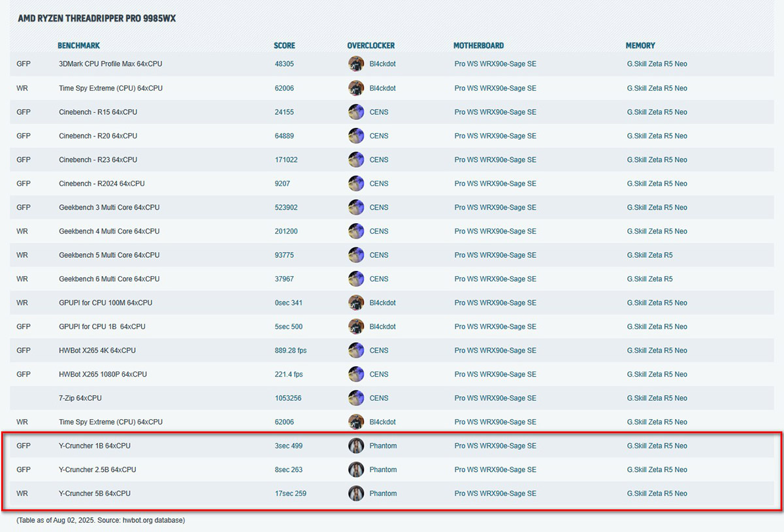Click the 8sec 263 score link
The height and width of the screenshot is (532, 784).
289,469
